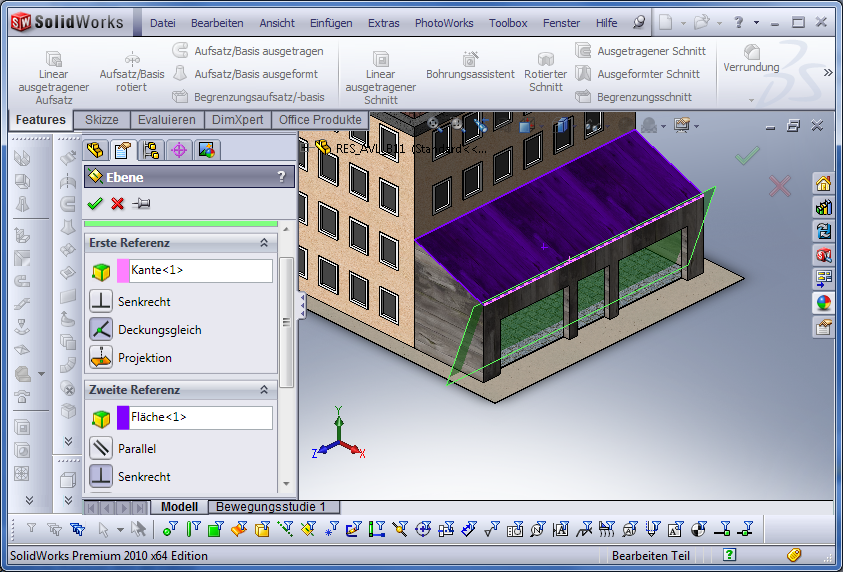
Task: Open the Einfügen menu
Action: coord(331,23)
